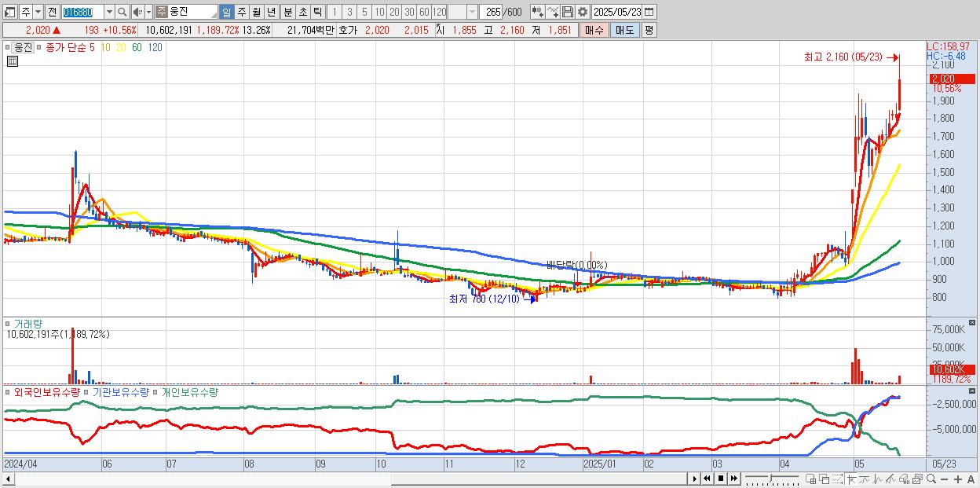Switch to tick chart period 틱
The image size is (980, 488).
[x=317, y=12]
